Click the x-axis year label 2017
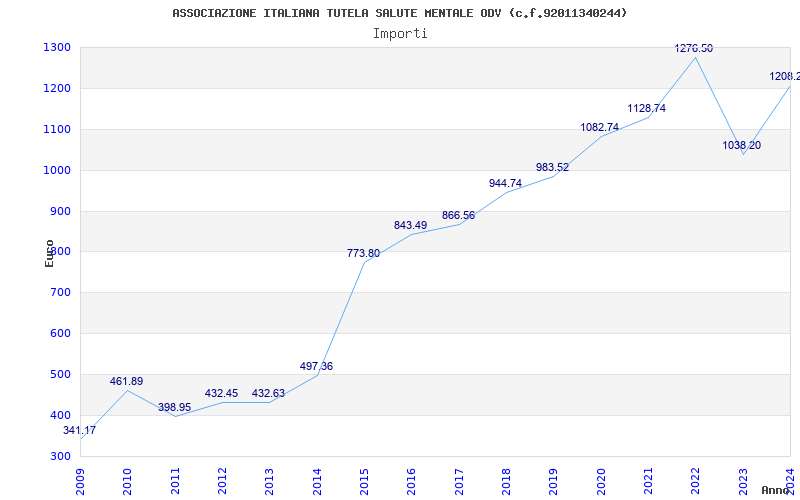 [x=459, y=481]
